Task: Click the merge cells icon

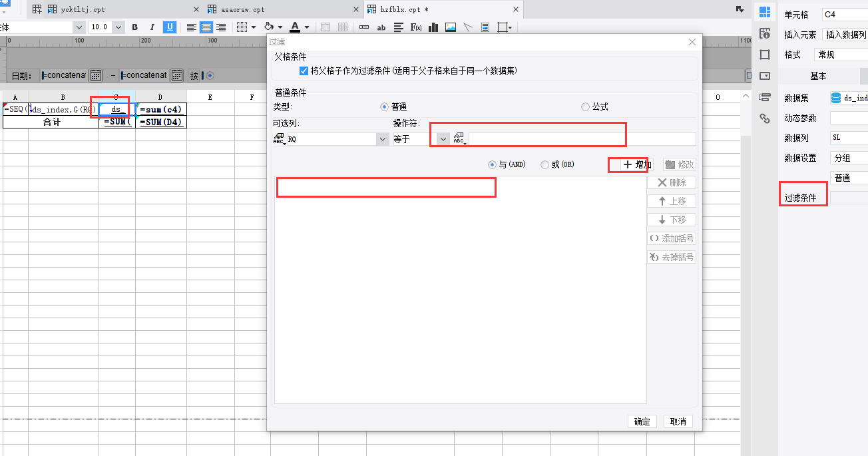Action: tap(325, 27)
